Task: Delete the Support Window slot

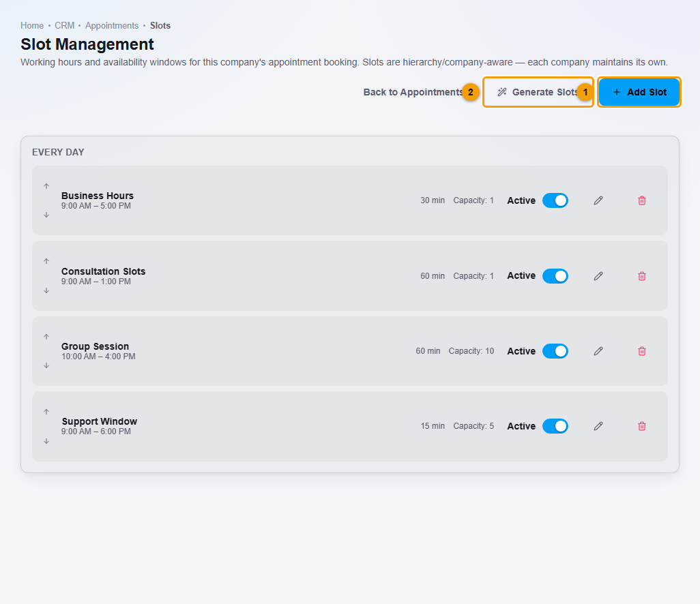Action: click(x=642, y=426)
